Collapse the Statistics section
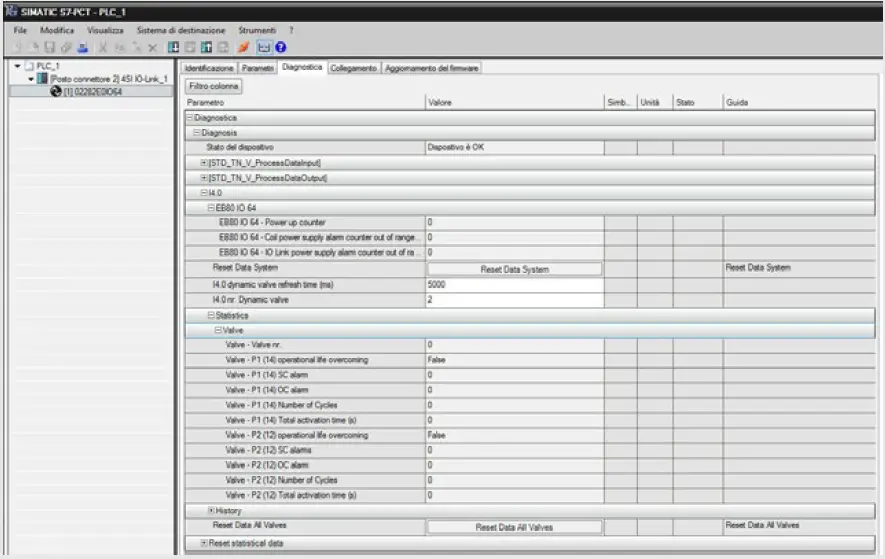885x559 pixels. (210, 315)
